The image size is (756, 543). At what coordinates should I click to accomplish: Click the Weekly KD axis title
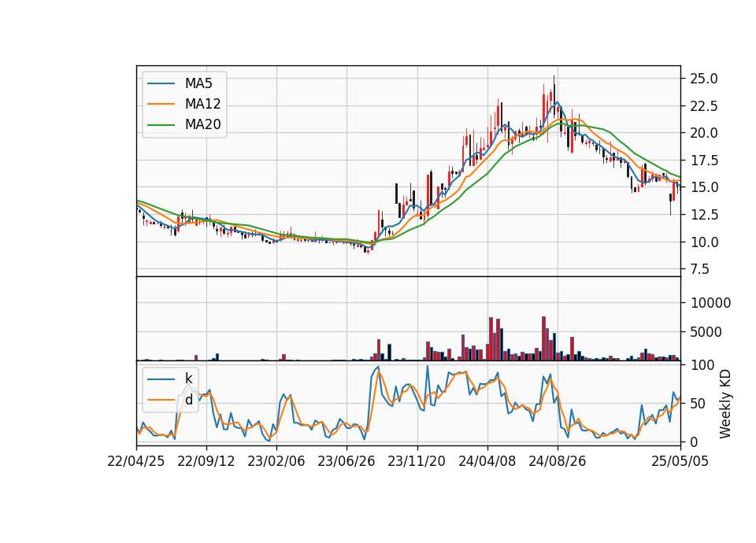point(725,404)
